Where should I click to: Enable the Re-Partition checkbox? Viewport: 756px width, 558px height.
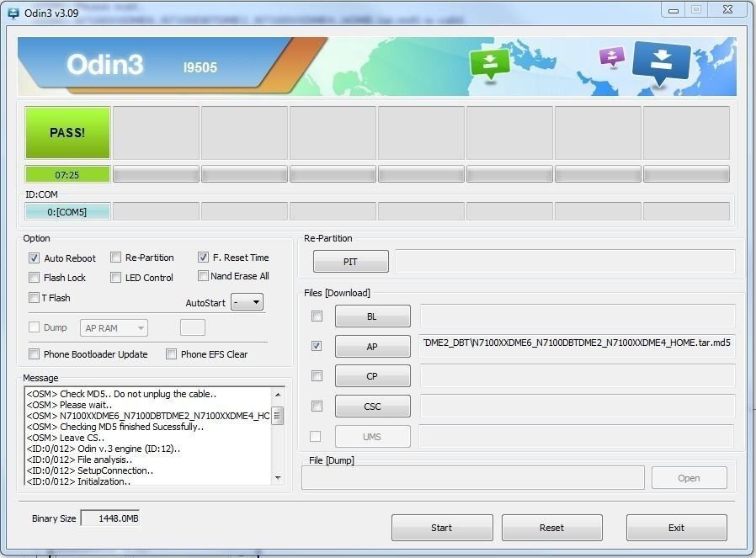click(115, 258)
